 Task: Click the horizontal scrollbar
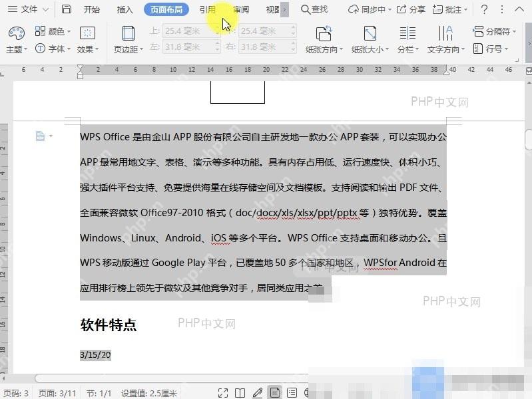pos(171,378)
